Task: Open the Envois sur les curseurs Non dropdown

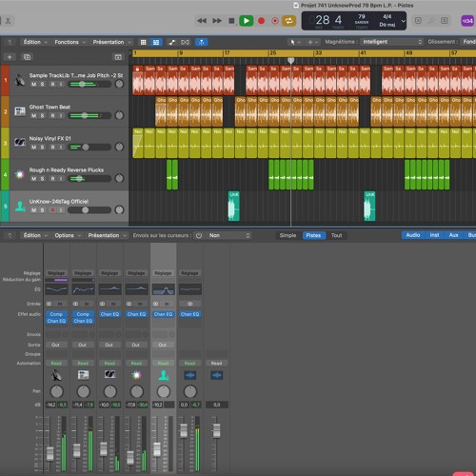Action: pyautogui.click(x=229, y=235)
